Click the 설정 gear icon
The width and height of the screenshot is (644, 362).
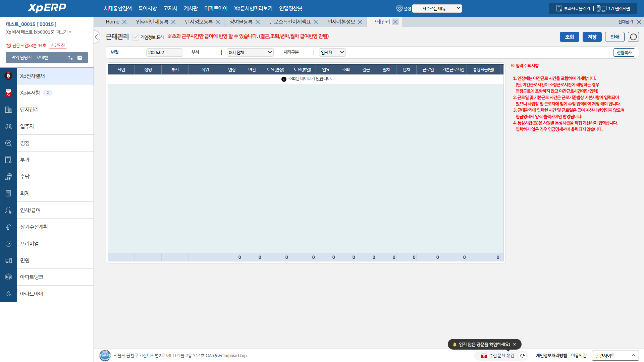399,8
